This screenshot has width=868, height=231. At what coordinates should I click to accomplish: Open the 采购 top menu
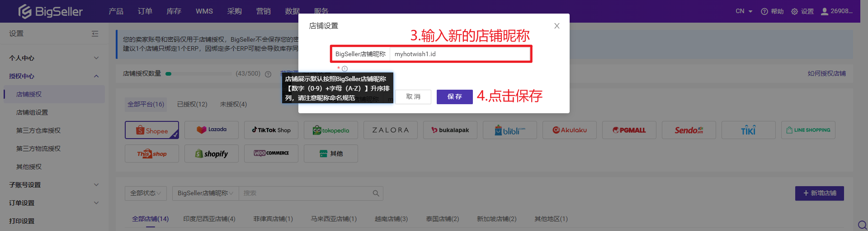click(x=234, y=11)
